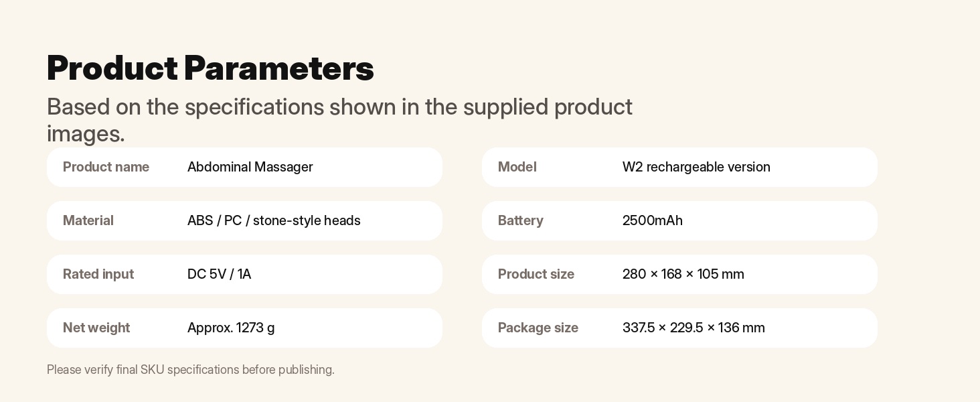This screenshot has height=402, width=980.
Task: Select the Model label
Action: (517, 167)
